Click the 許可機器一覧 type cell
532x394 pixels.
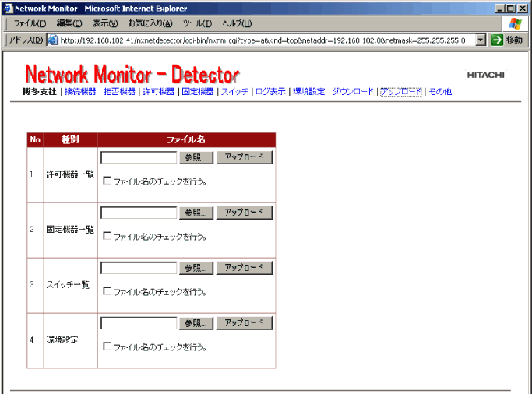point(70,174)
